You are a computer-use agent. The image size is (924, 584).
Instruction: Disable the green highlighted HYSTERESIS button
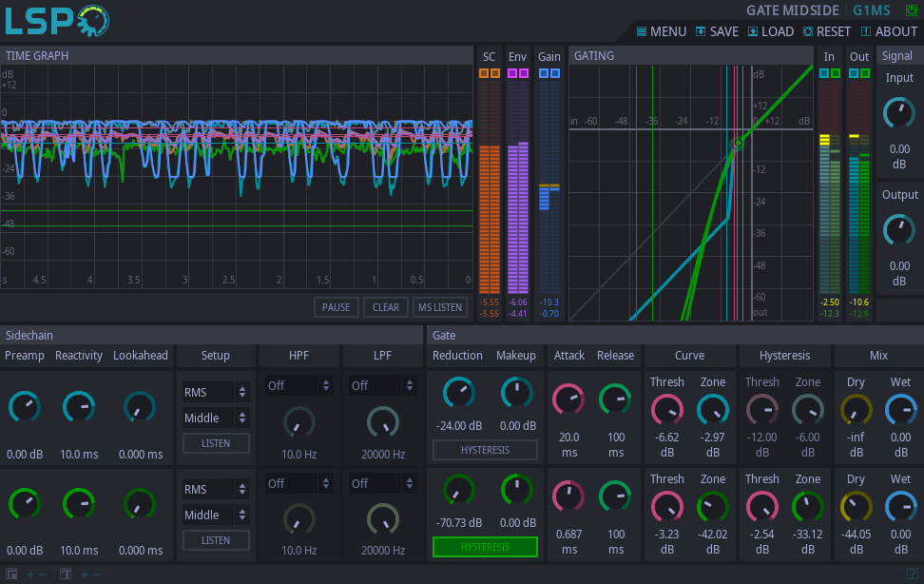[485, 547]
